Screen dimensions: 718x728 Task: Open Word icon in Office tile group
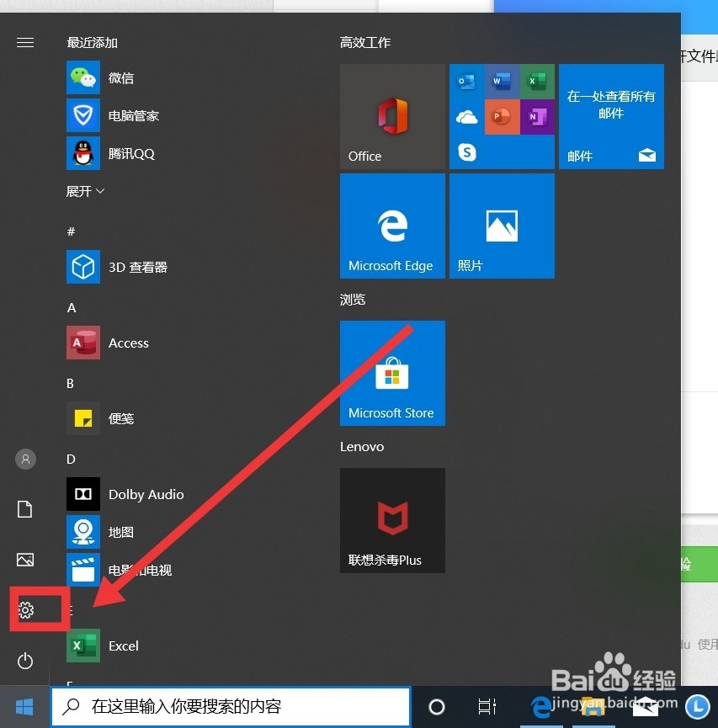[502, 82]
